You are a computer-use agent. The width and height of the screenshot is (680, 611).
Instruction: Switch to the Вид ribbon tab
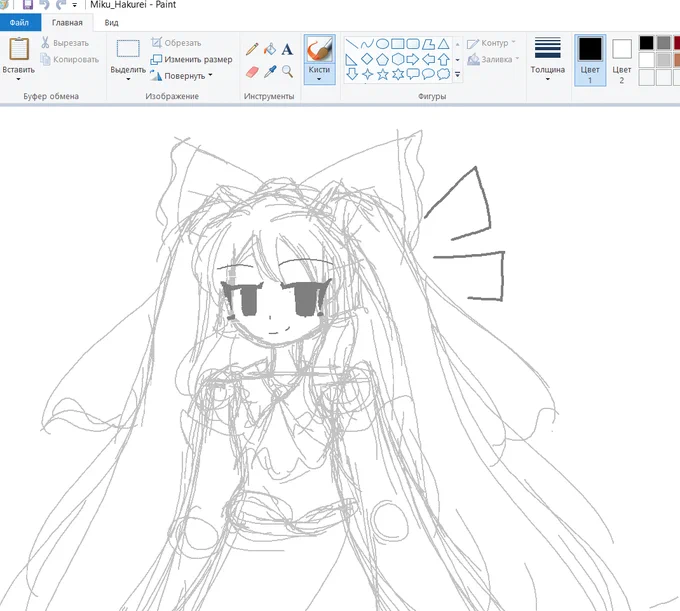coord(111,23)
